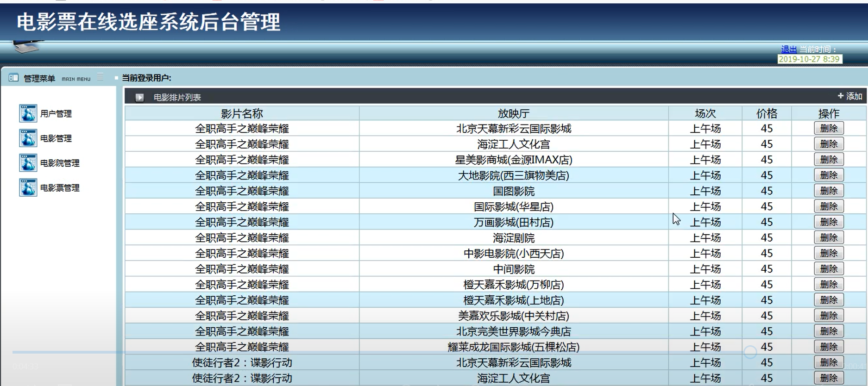Click the list icon beside MAIN MENU

pos(100,77)
